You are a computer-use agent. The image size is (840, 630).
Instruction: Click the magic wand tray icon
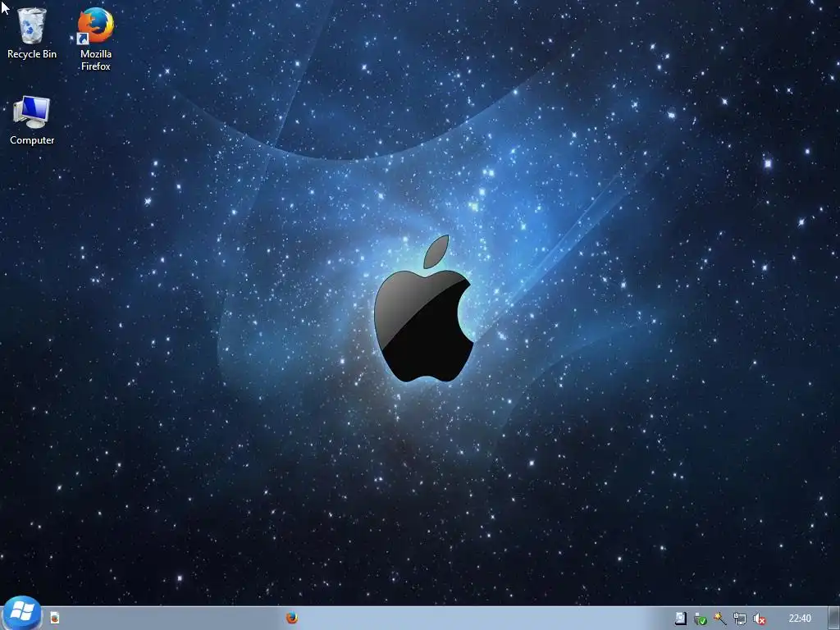(x=719, y=619)
